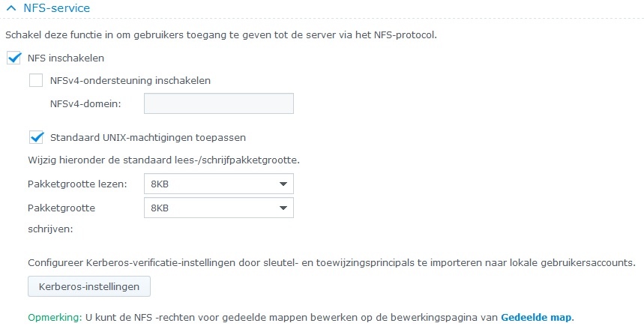The image size is (644, 332).
Task: Enable the NFSv4-ondersteuning inschakelen checkbox
Action: [x=36, y=80]
